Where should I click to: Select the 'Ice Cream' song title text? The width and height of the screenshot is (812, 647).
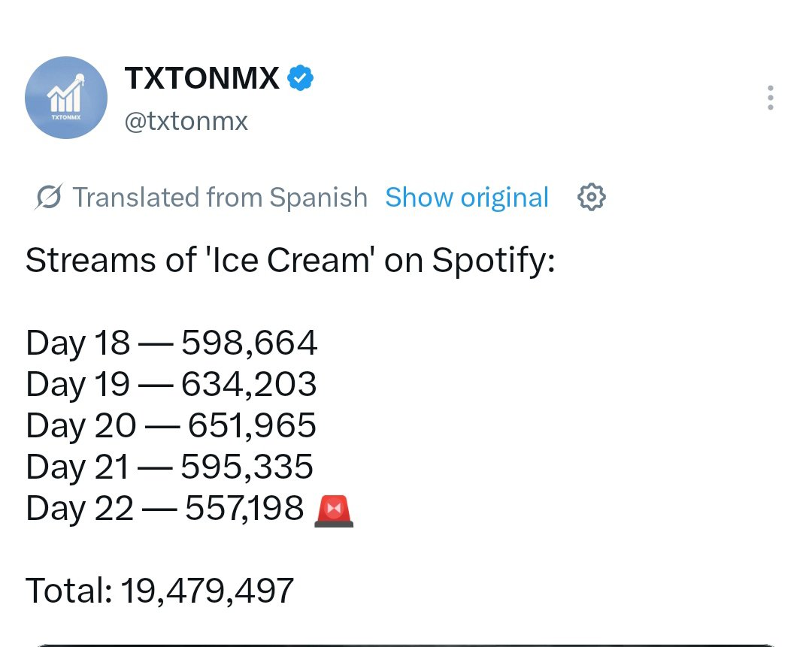290,259
